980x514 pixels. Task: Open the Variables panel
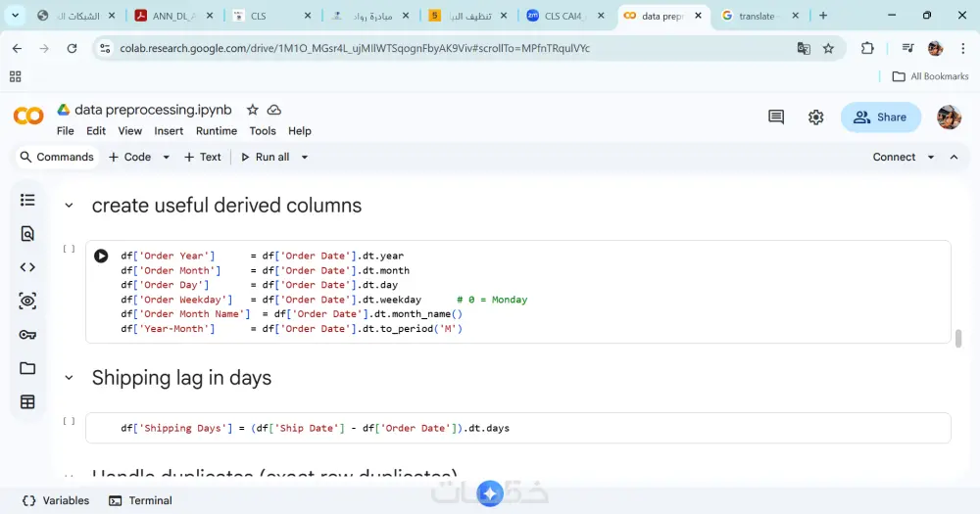point(56,501)
